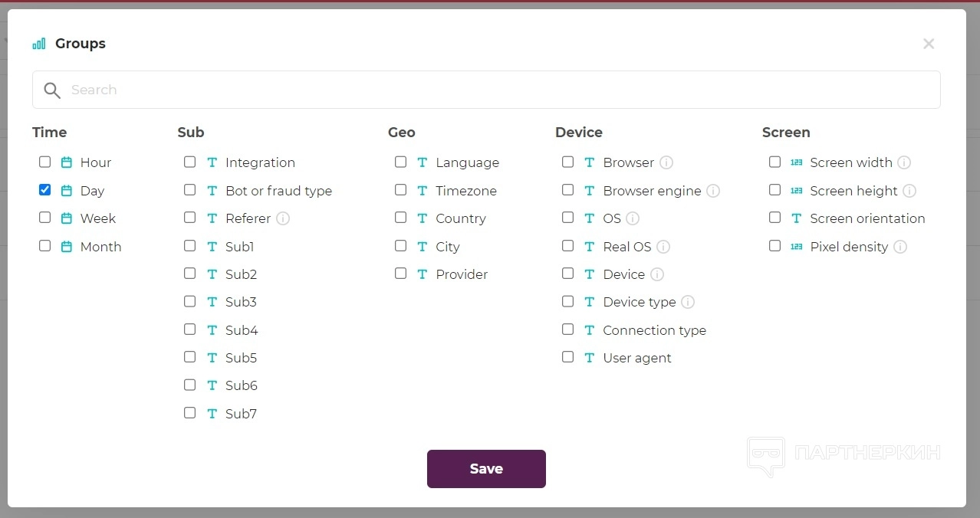
Task: Click the info icon beside Pixel density
Action: pyautogui.click(x=900, y=247)
